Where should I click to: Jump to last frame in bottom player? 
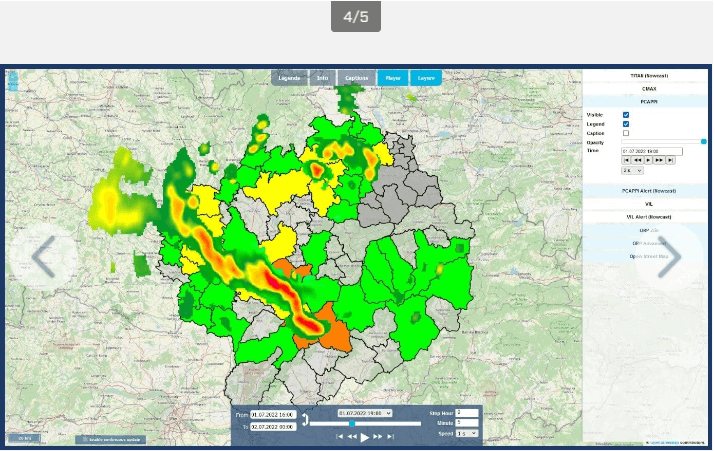click(390, 436)
